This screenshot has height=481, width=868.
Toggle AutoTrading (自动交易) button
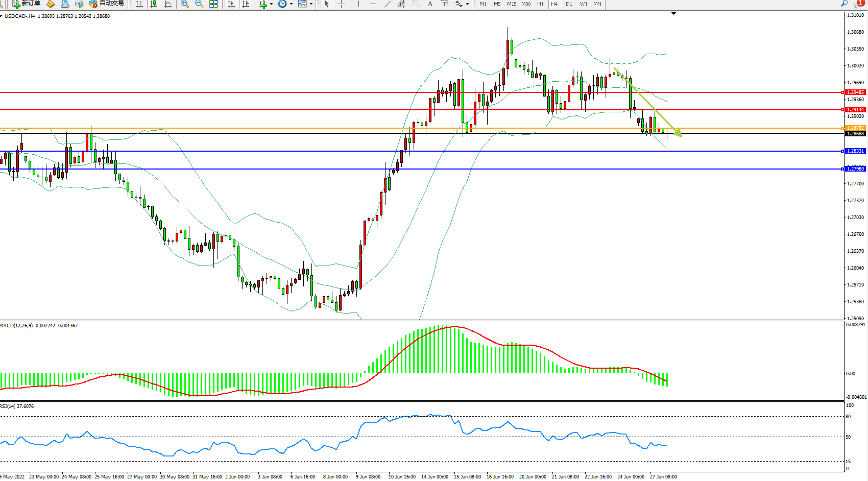tap(106, 4)
